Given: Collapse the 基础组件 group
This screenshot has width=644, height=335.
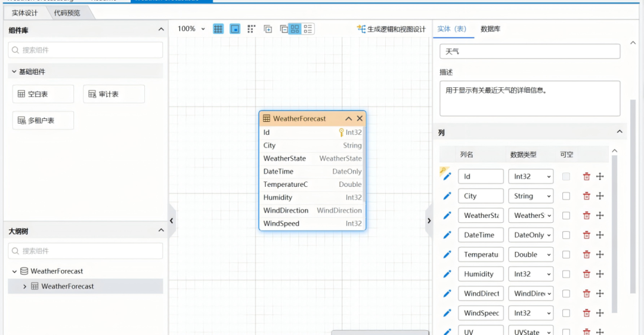Looking at the screenshot, I should tap(14, 72).
